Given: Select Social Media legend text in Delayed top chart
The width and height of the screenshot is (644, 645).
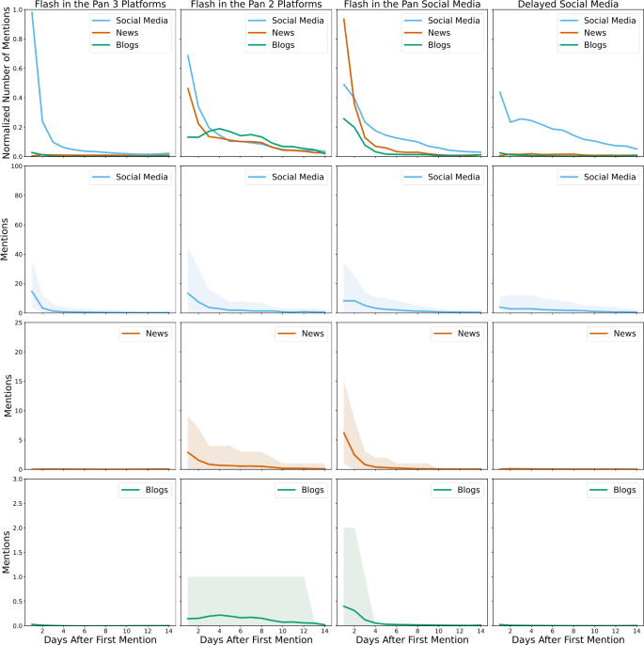Looking at the screenshot, I should (x=610, y=20).
